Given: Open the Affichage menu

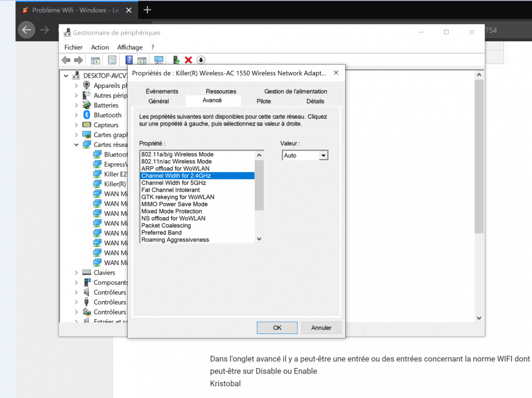Looking at the screenshot, I should [x=130, y=47].
